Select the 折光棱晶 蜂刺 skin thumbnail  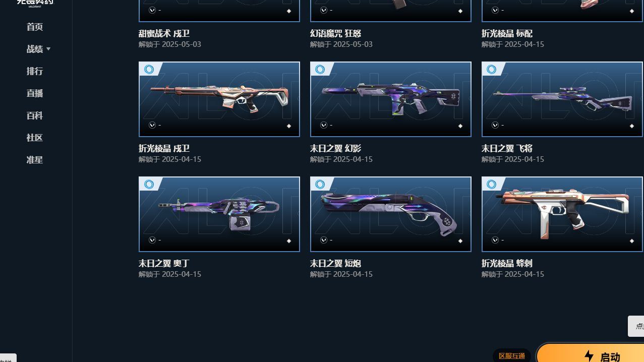pyautogui.click(x=562, y=214)
